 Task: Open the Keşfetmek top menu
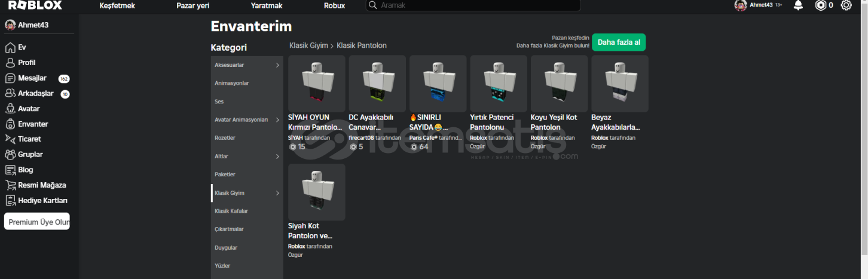point(117,5)
